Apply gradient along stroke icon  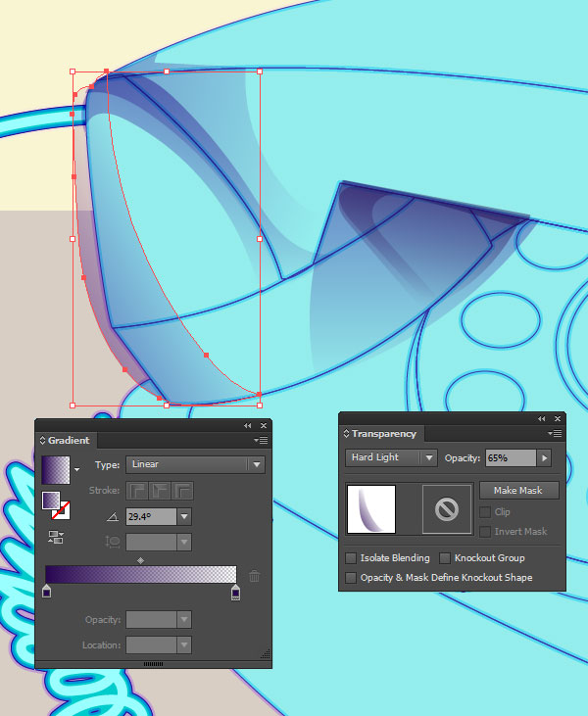[160, 491]
